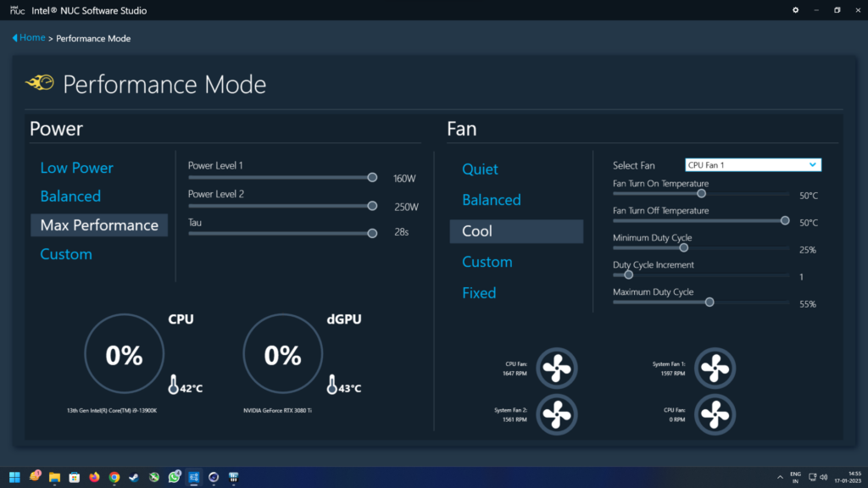Click the Power Level 1 slider
868x488 pixels.
pyautogui.click(x=282, y=178)
